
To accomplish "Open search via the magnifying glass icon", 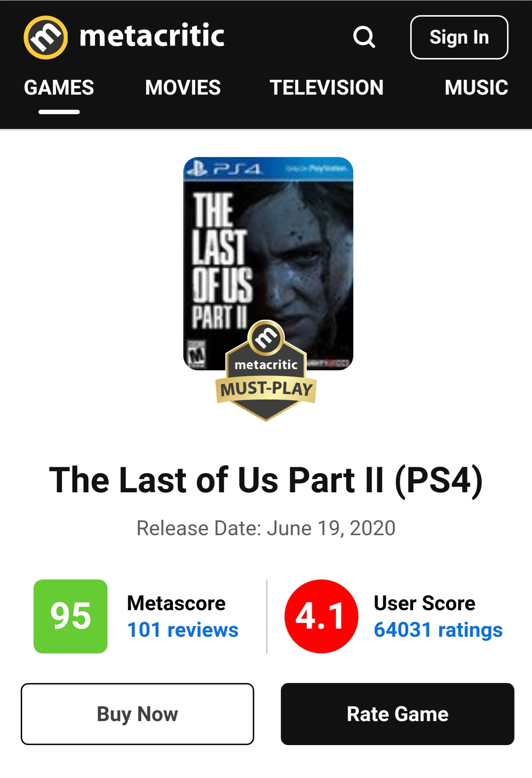I will (364, 37).
